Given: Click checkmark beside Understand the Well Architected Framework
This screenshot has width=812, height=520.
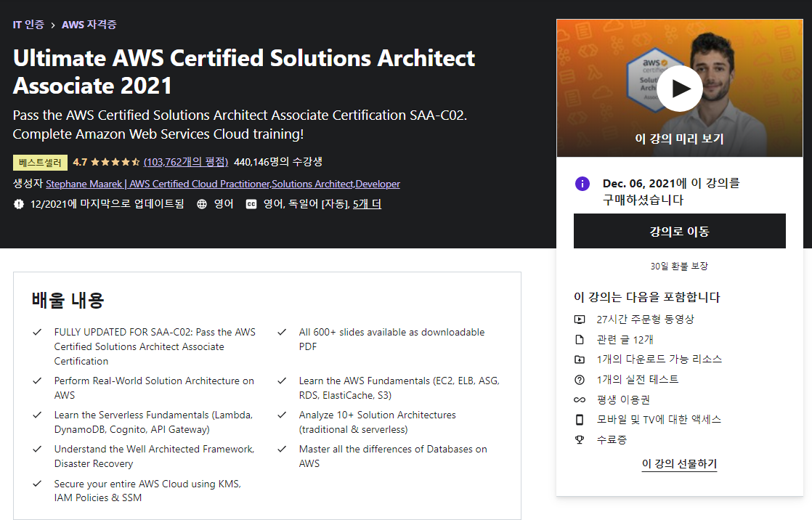Looking at the screenshot, I should click(37, 449).
